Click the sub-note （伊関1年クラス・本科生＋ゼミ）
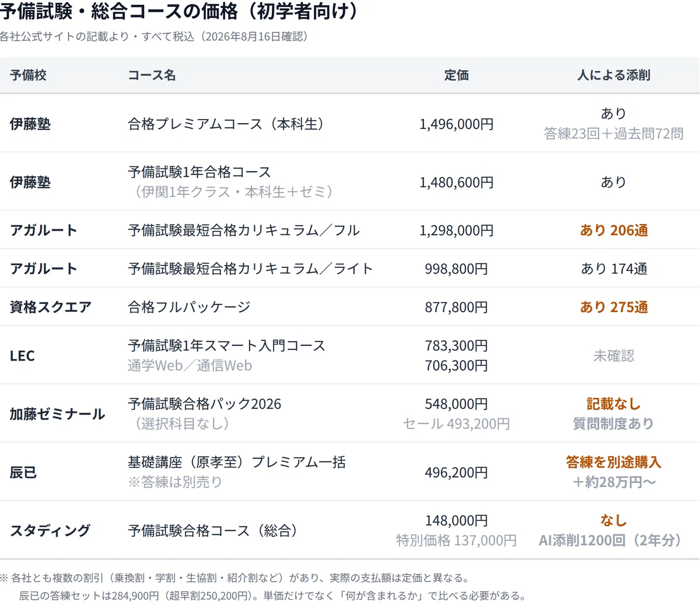700x605 pixels. point(233,192)
